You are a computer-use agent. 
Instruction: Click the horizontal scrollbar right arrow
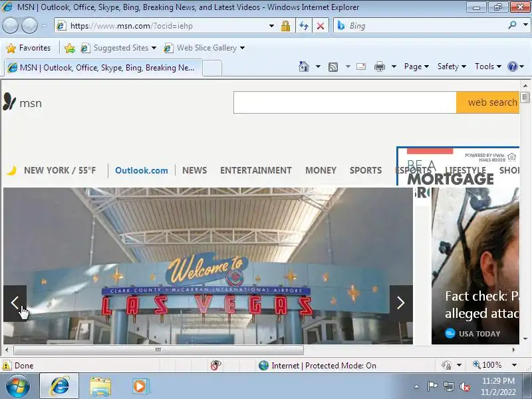(x=513, y=350)
